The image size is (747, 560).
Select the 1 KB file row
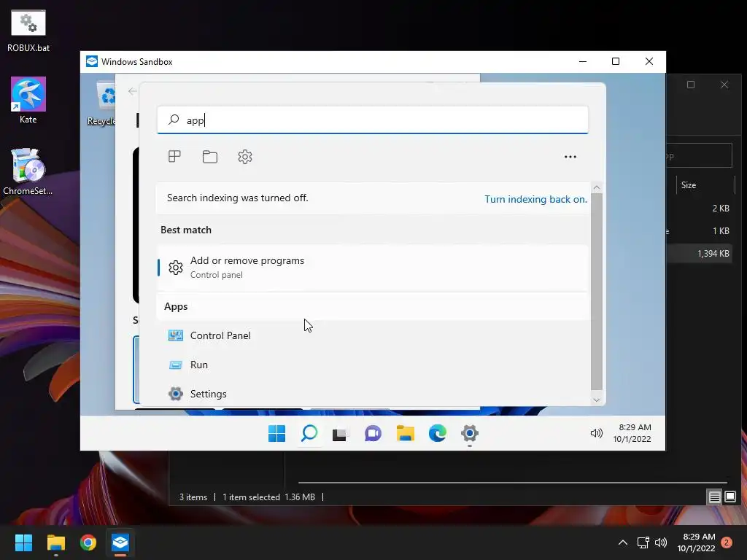(699, 231)
